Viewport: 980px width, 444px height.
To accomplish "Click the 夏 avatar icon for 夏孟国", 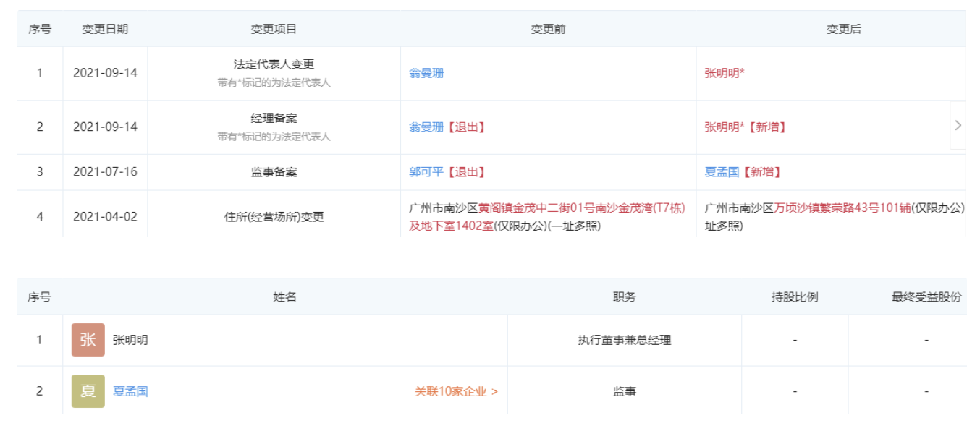I will (88, 391).
